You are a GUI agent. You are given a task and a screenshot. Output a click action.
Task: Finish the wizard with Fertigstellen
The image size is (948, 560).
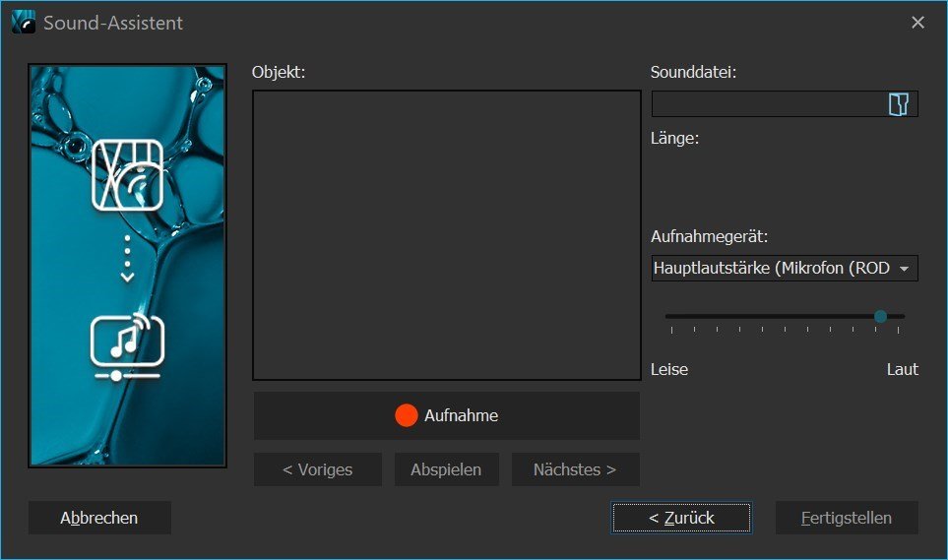(847, 518)
